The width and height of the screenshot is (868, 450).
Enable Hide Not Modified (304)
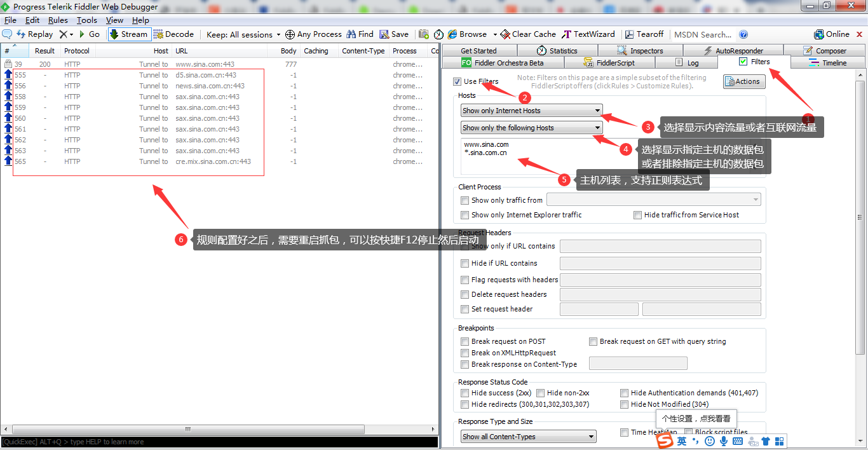pos(624,404)
